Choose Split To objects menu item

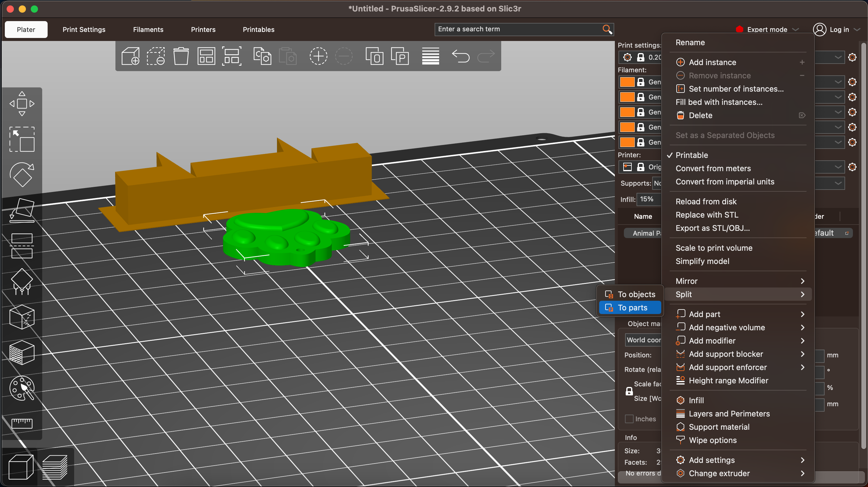pos(630,294)
